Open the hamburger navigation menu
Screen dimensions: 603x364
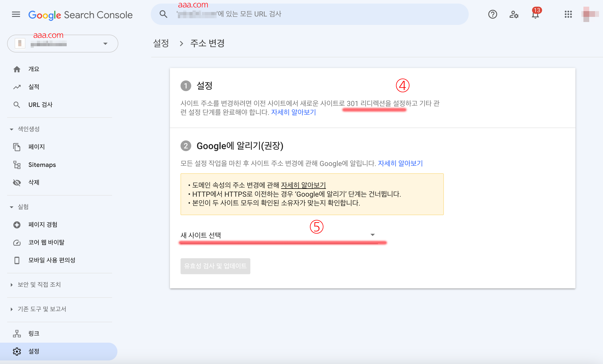pos(16,14)
